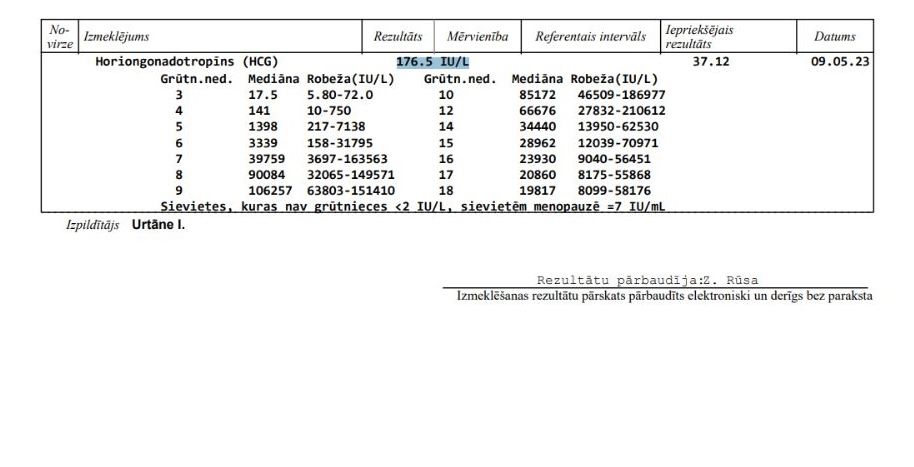The height and width of the screenshot is (467, 914).
Task: Click the No-virze column header
Action: (x=58, y=37)
